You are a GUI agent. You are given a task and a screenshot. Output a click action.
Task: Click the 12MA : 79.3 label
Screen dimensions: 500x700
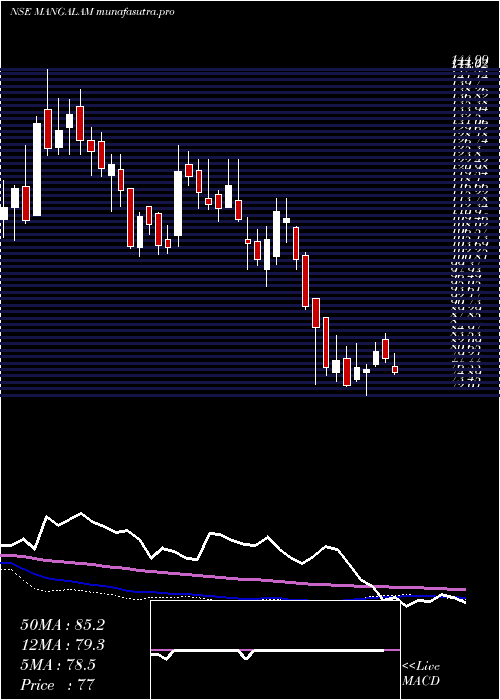tap(62, 645)
